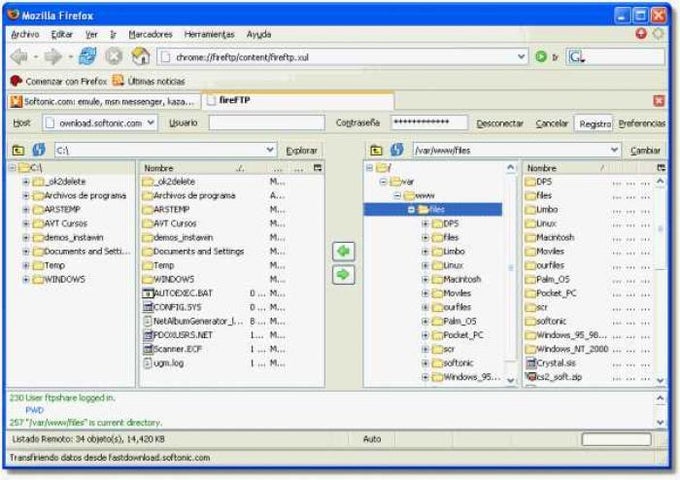The width and height of the screenshot is (680, 480).
Task: Open the Ayuda menu
Action: (x=258, y=34)
